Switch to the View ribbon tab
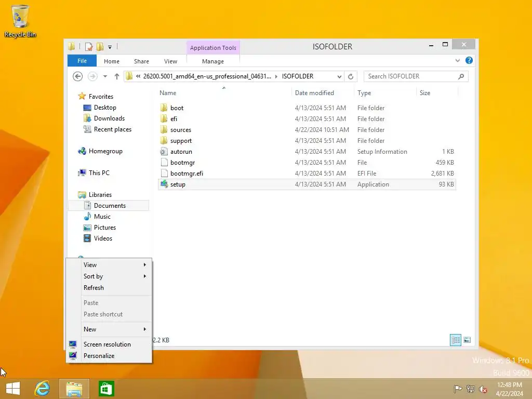 pos(170,61)
